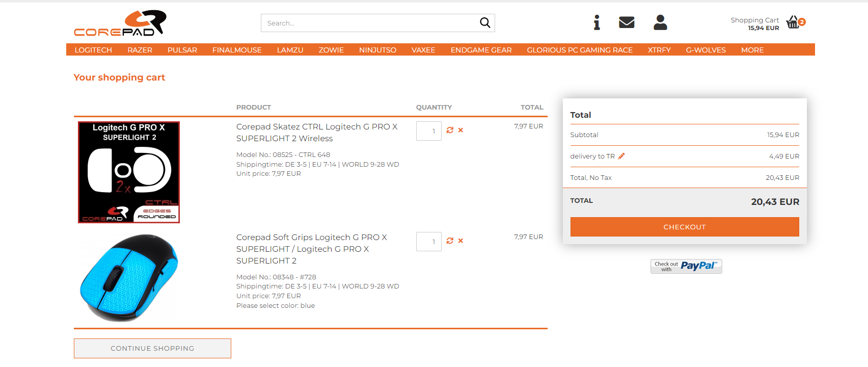
Task: Open the ENDGAME GEAR menu
Action: pos(481,50)
